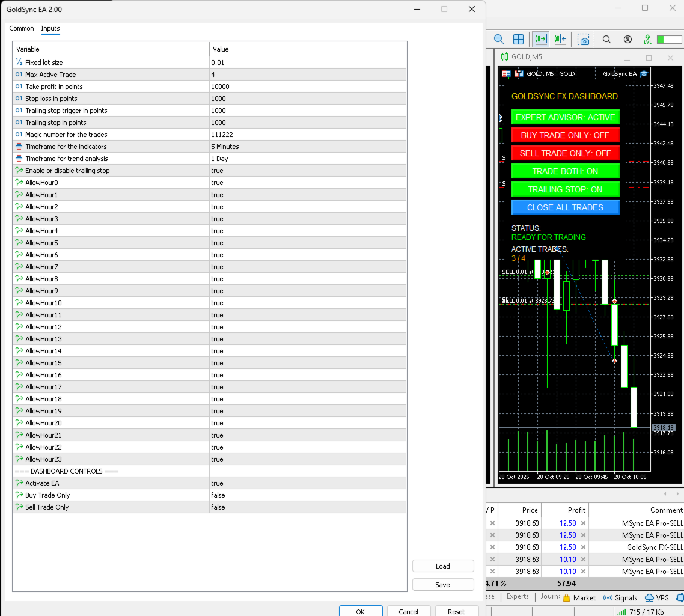
Task: Open the search magnifier in the toolbar
Action: pyautogui.click(x=606, y=40)
